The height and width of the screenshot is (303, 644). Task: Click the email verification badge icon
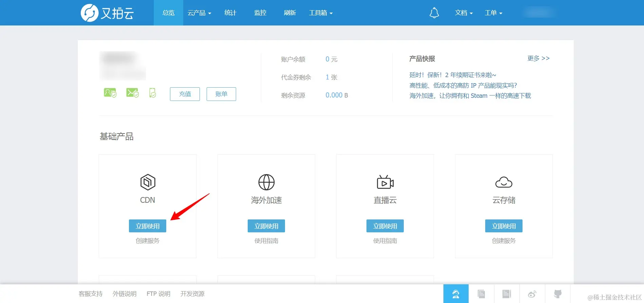132,93
